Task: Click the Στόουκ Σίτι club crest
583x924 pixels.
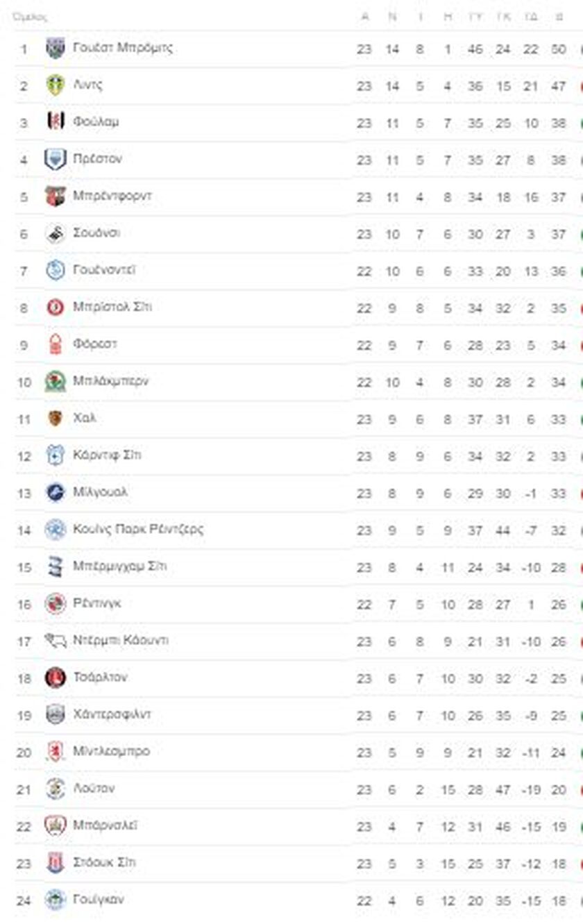Action: 56,862
